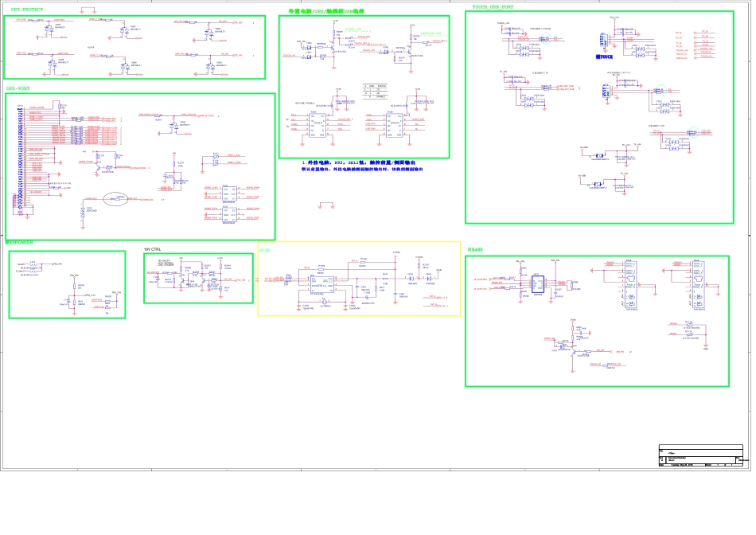Select the tall OPS connector symbol
The image size is (756, 535).
coord(19,159)
